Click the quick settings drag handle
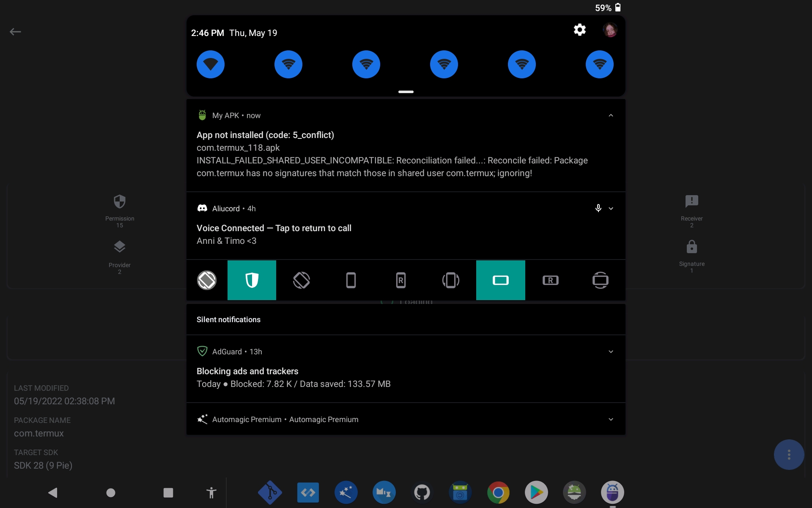The image size is (812, 508). (x=406, y=91)
